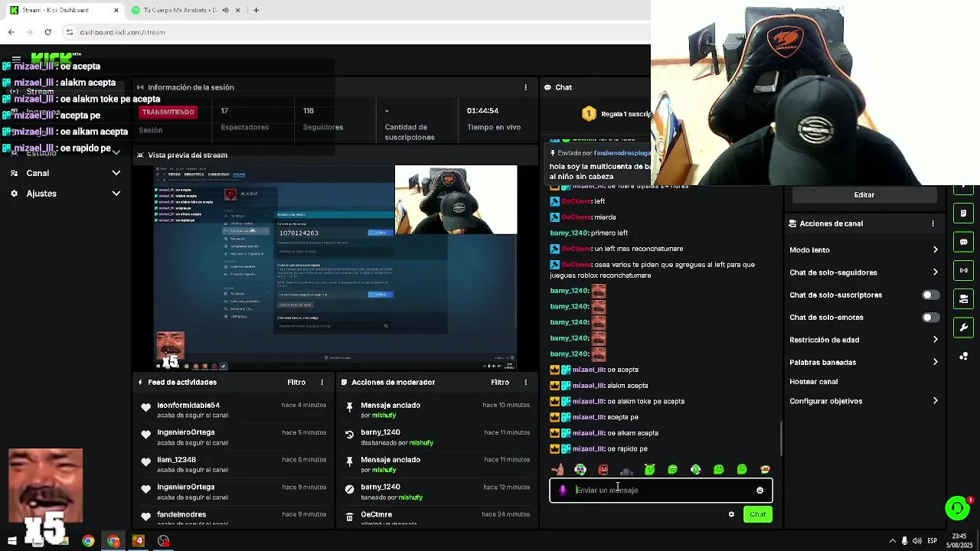Open the site info icon in the address bar

[x=70, y=32]
